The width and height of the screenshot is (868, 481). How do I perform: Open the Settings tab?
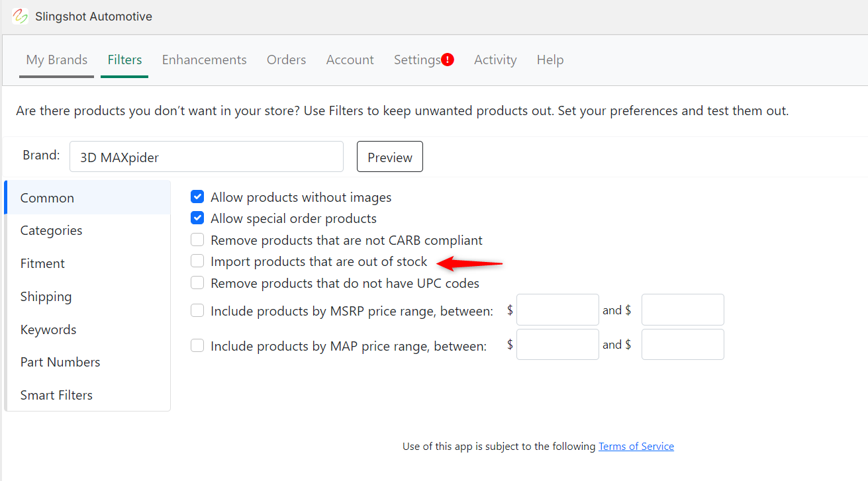[x=417, y=60]
